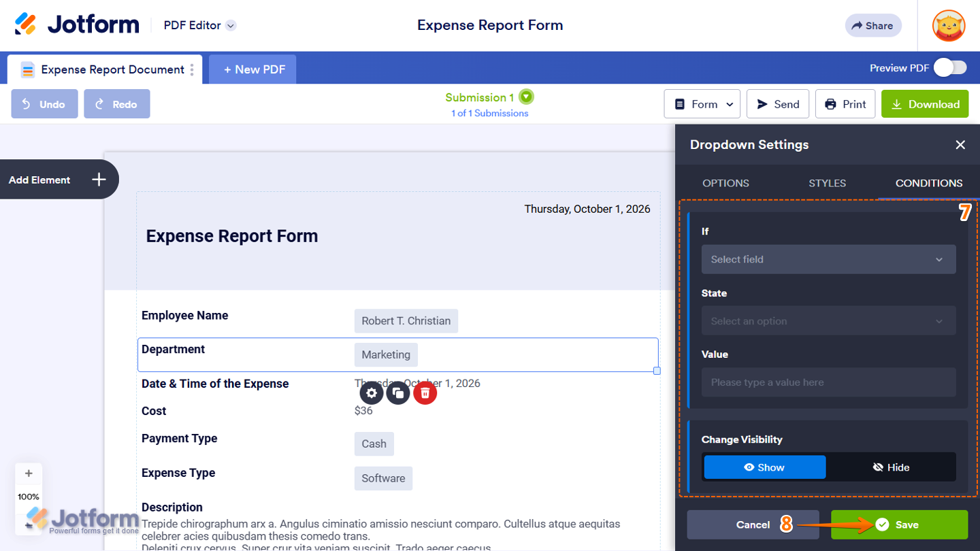Click the Jotform logo
The width and height of the screenshot is (980, 551).
[x=77, y=24]
